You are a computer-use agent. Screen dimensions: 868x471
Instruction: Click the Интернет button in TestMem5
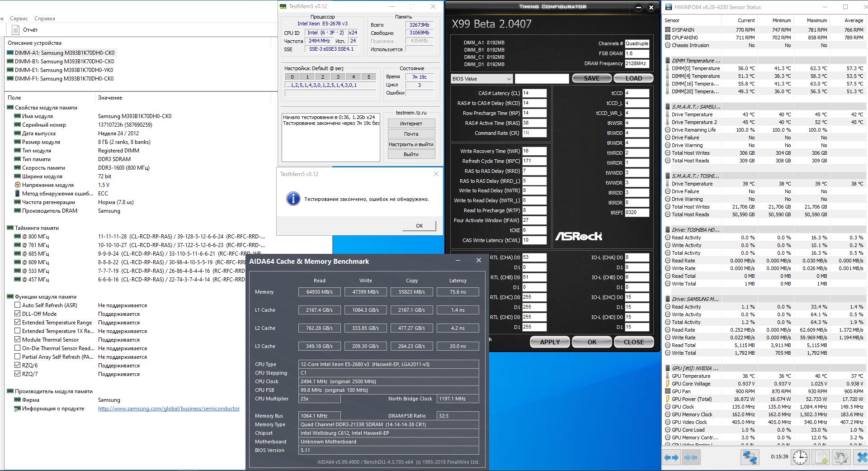click(x=411, y=124)
